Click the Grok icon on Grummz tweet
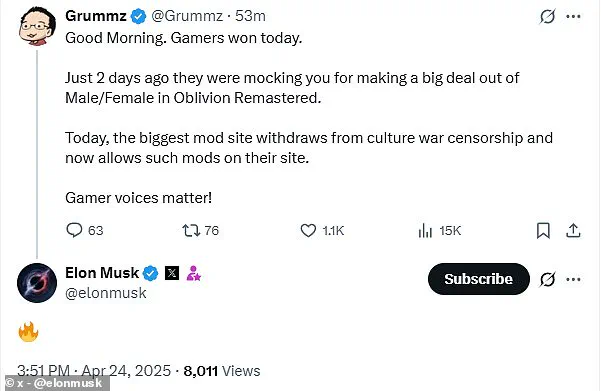Image resolution: width=601 pixels, height=391 pixels. 547,16
